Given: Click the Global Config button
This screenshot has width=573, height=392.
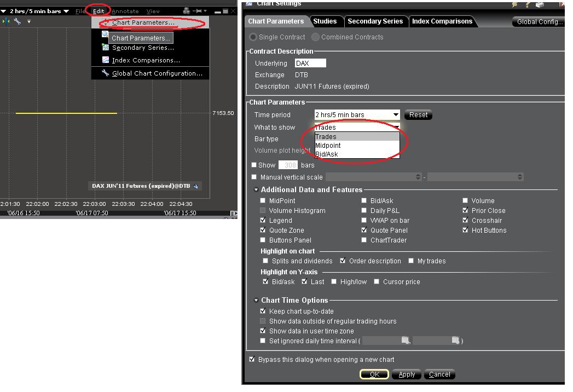Looking at the screenshot, I should pos(539,21).
